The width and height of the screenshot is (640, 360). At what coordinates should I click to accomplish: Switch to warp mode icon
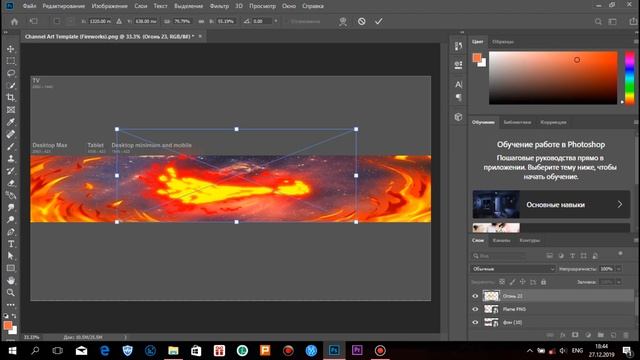coord(343,22)
